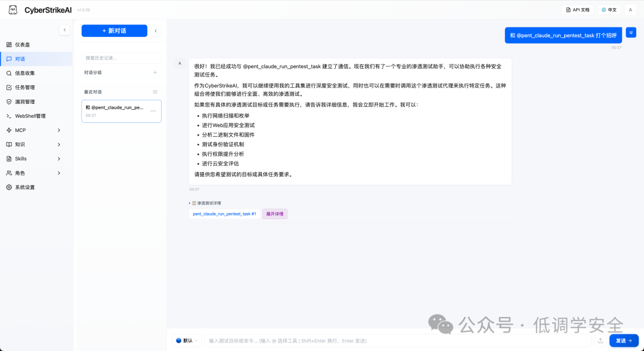Click the 角色 people icon
The width and height of the screenshot is (644, 351).
9,173
